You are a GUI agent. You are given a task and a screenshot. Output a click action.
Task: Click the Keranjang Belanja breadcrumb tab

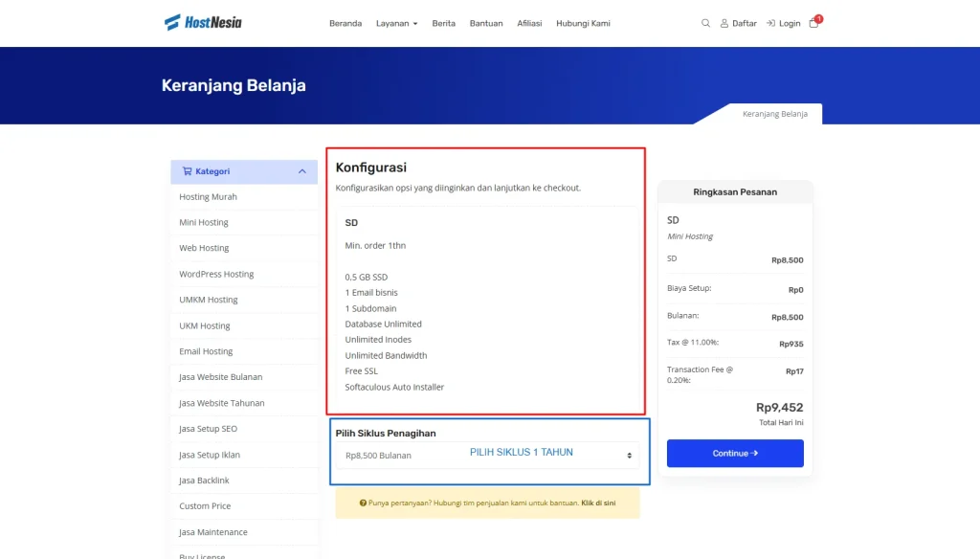click(x=777, y=112)
